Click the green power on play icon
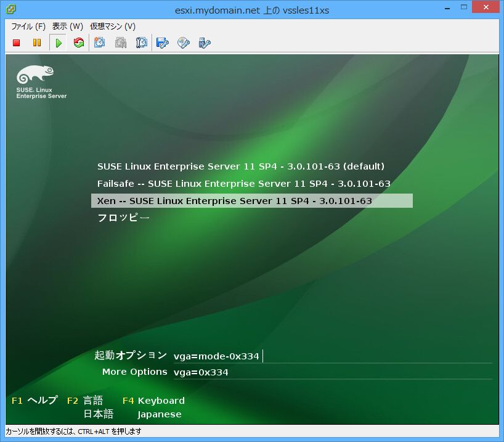 (x=58, y=43)
